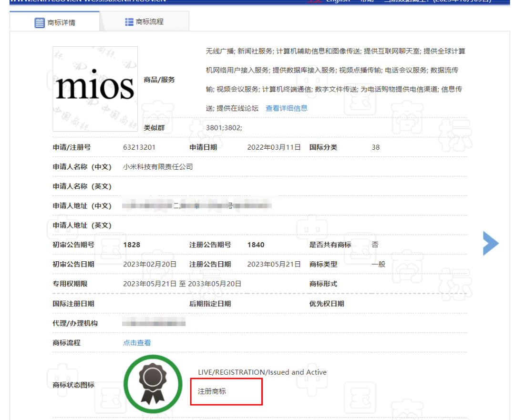
Task: Click goods description line starting 无线广播
Action: point(336,51)
